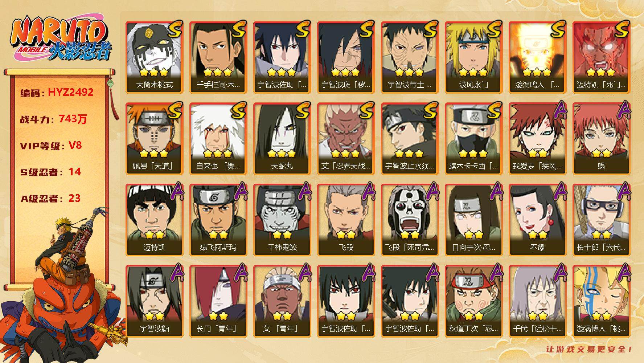
Task: Open the 长门「青年」 ninja card
Action: 218,301
